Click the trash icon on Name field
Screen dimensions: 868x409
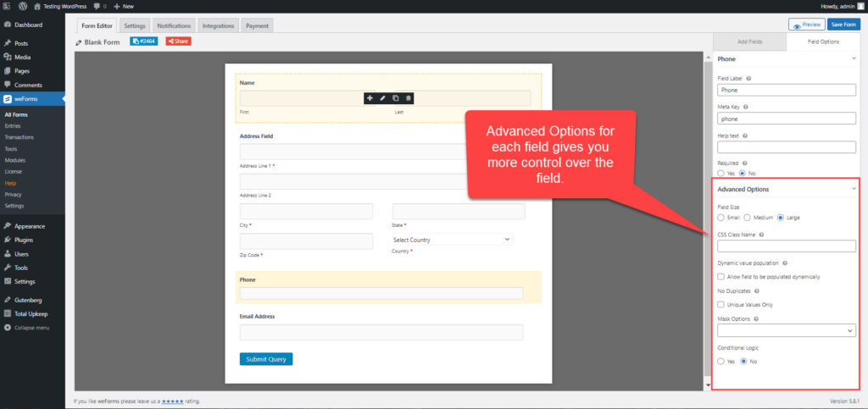coord(409,98)
